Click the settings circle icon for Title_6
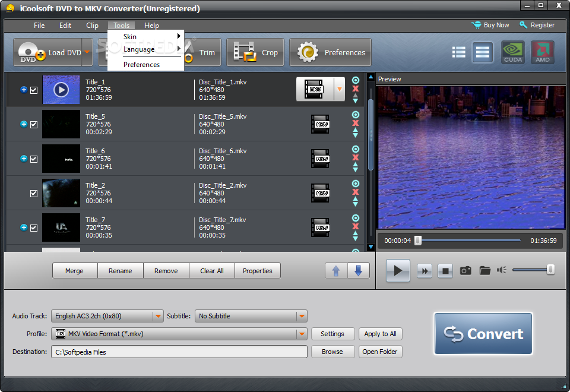This screenshot has width=570, height=392. coord(356,149)
